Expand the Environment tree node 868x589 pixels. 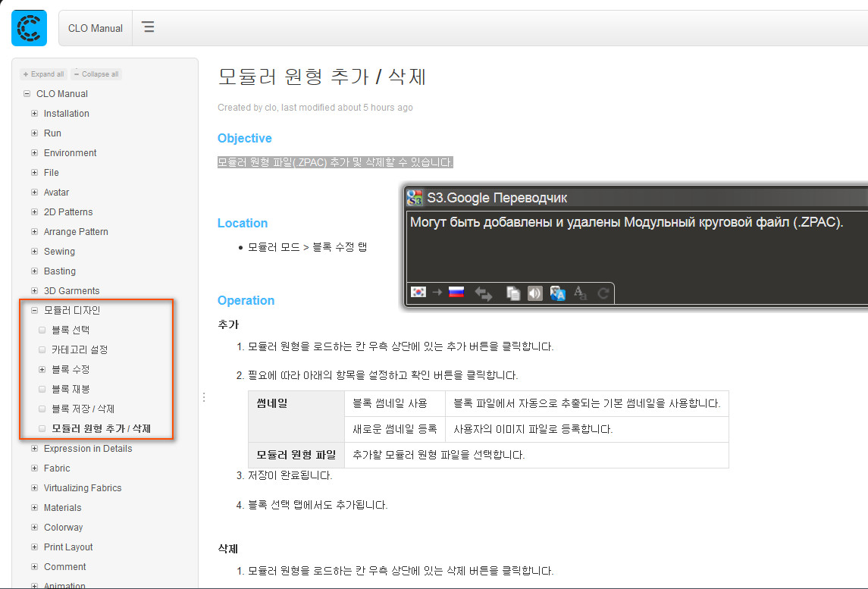(x=34, y=153)
